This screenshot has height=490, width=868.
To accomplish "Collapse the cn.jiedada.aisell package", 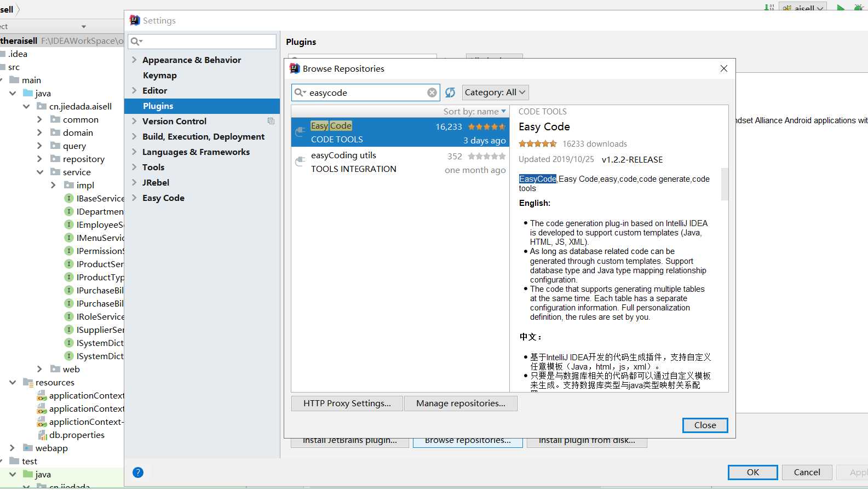I will (x=26, y=106).
